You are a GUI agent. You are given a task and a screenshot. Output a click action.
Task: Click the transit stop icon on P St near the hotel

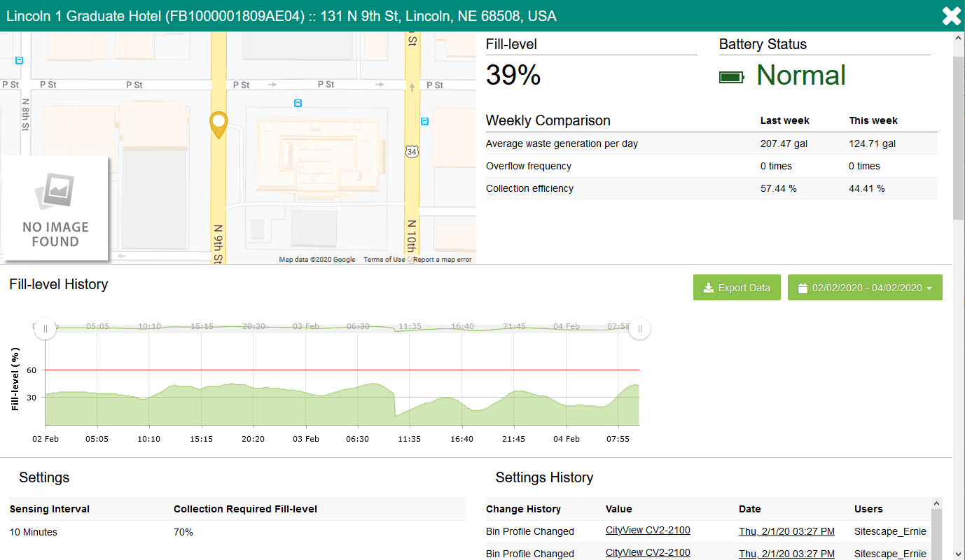click(x=298, y=103)
